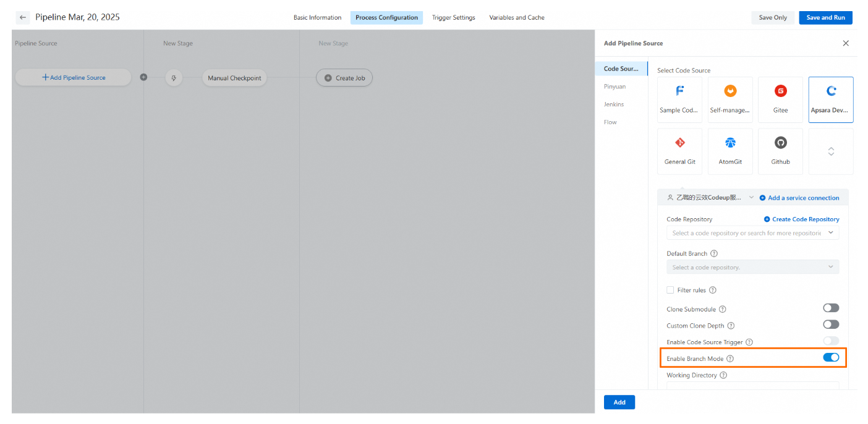868x424 pixels.
Task: Expand more code sources with up-down arrows
Action: click(831, 151)
